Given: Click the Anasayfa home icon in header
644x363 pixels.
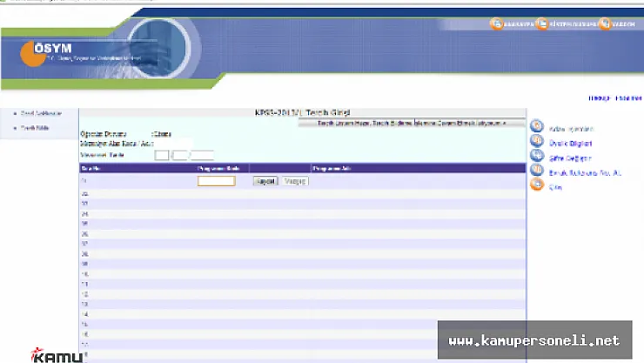Looking at the screenshot, I should point(496,24).
